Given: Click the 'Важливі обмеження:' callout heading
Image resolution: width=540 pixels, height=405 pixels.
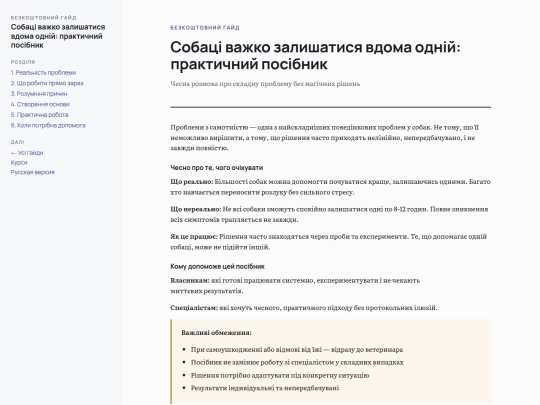Looking at the screenshot, I should 216,333.
